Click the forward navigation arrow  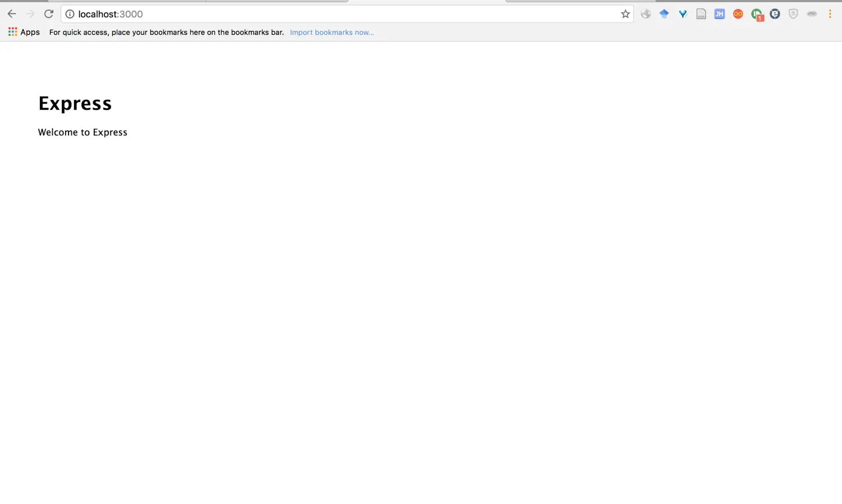coord(30,14)
